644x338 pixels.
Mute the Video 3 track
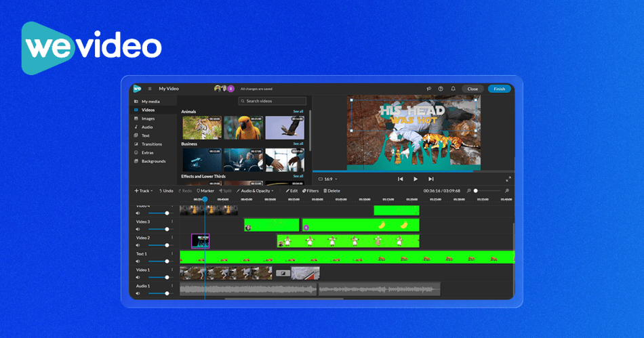pyautogui.click(x=138, y=230)
